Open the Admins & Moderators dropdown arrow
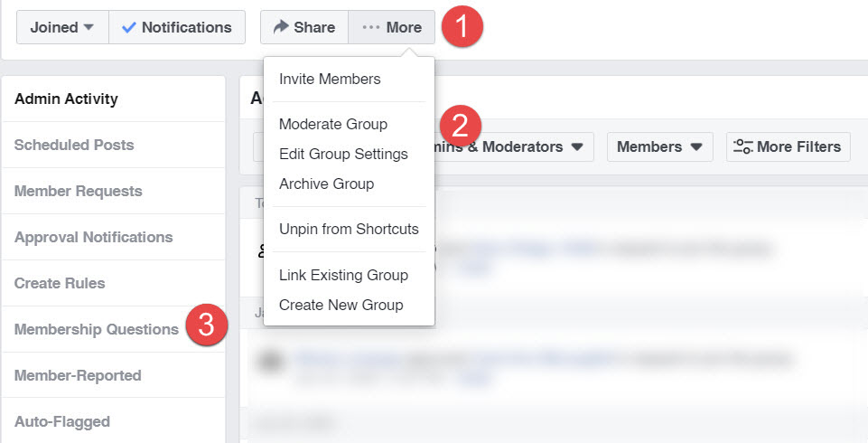Screen dimensions: 868x443 pos(577,147)
